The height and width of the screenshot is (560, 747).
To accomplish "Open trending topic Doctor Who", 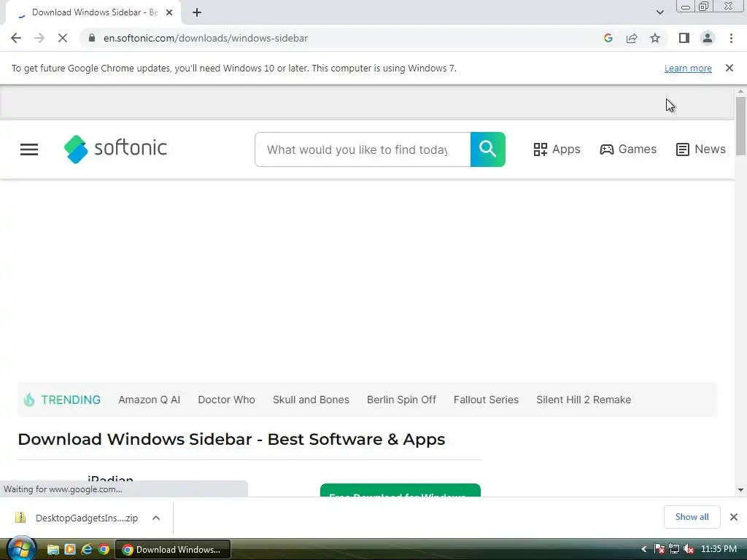I will coord(226,400).
